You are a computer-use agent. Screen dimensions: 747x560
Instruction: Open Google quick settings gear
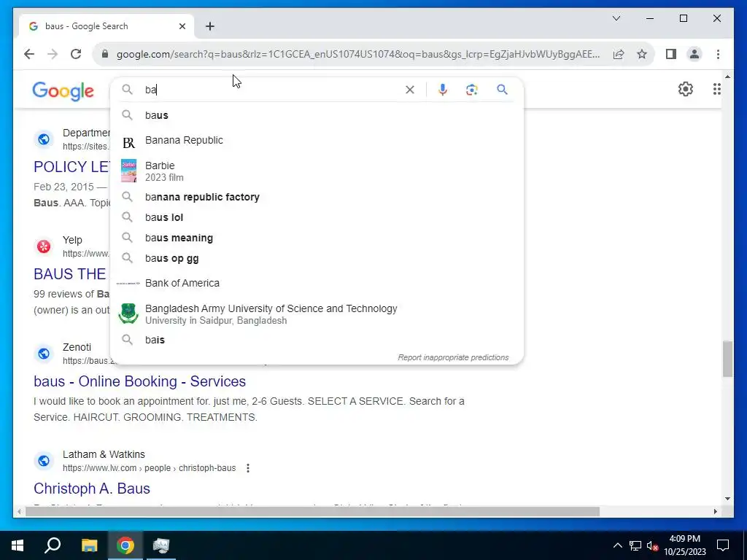click(686, 89)
